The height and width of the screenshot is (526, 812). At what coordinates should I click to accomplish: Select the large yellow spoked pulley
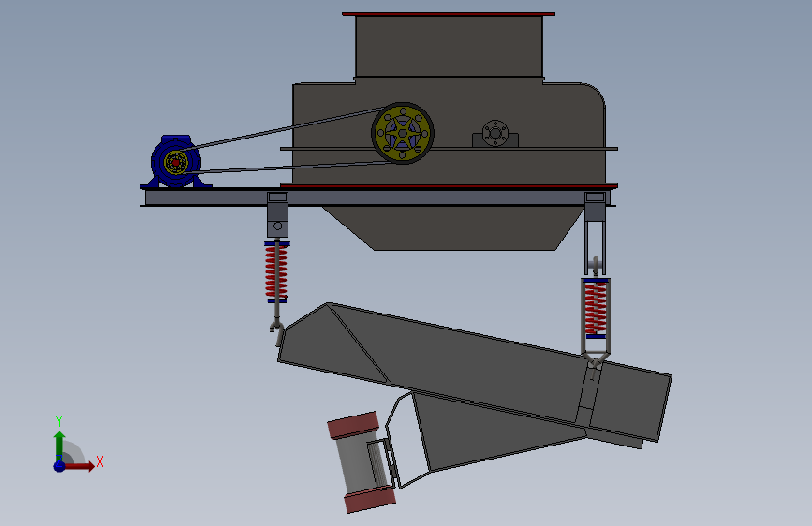(x=403, y=133)
